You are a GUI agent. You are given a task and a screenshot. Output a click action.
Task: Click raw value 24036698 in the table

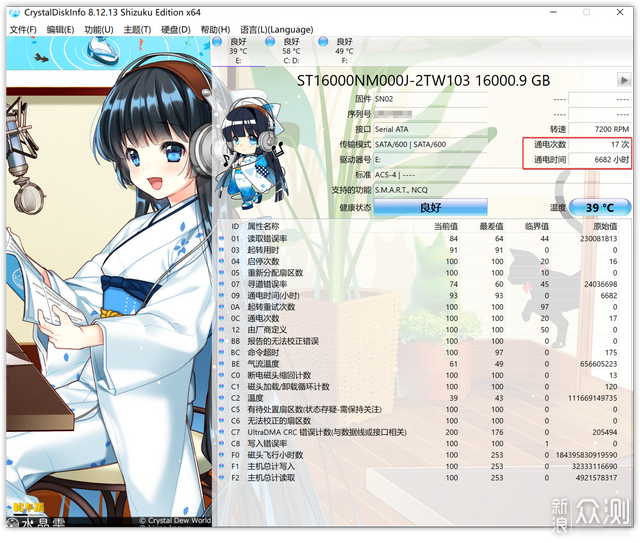click(x=600, y=284)
